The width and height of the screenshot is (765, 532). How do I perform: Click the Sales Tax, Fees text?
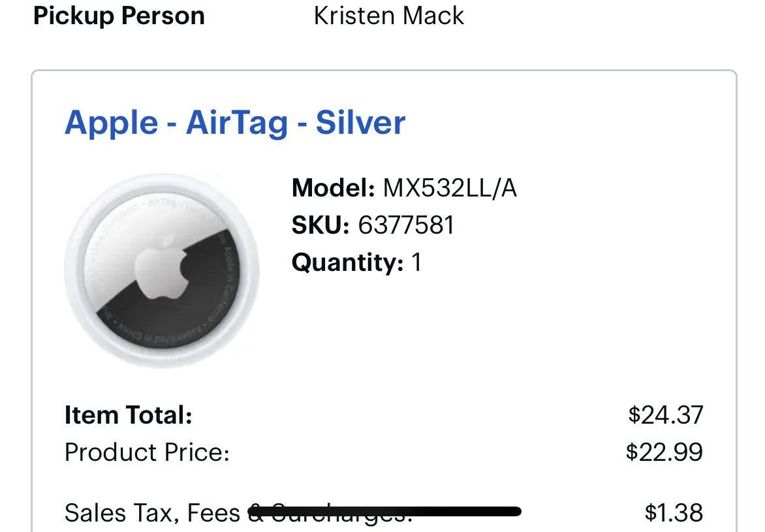pos(151,513)
